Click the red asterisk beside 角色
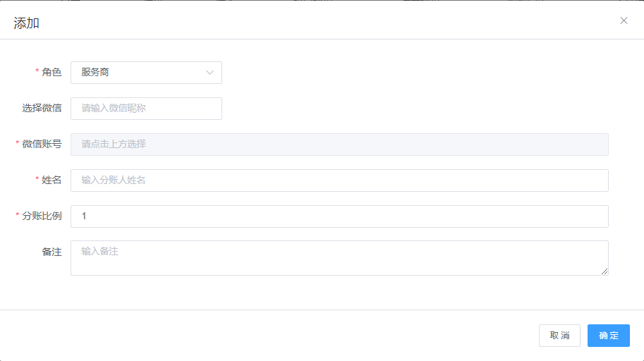644x361 pixels. tap(37, 71)
